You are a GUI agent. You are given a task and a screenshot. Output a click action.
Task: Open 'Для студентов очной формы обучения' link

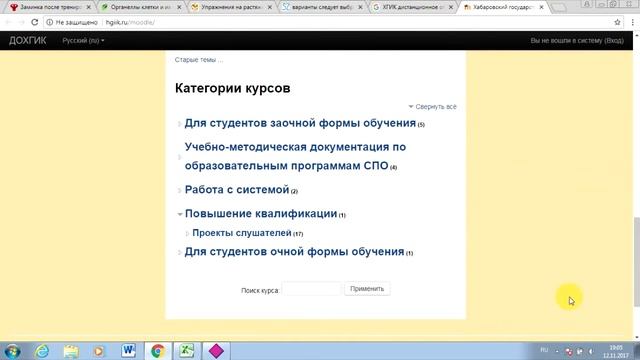[294, 252]
